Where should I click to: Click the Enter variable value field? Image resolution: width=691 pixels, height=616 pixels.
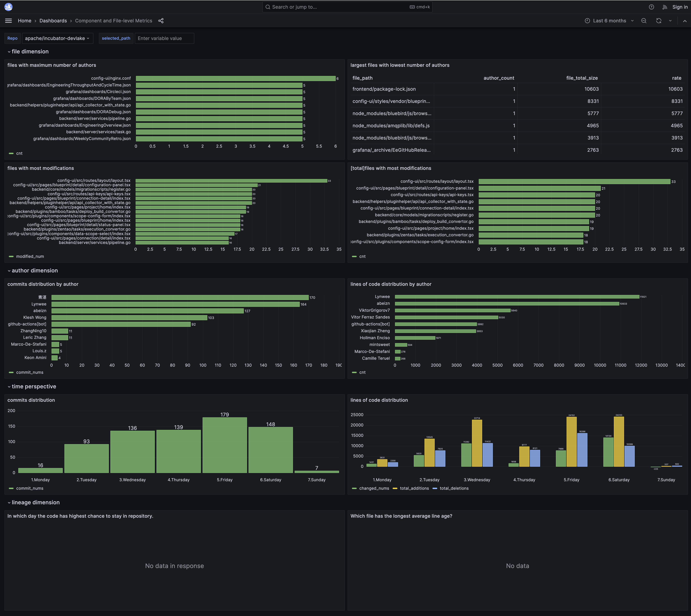(x=164, y=38)
